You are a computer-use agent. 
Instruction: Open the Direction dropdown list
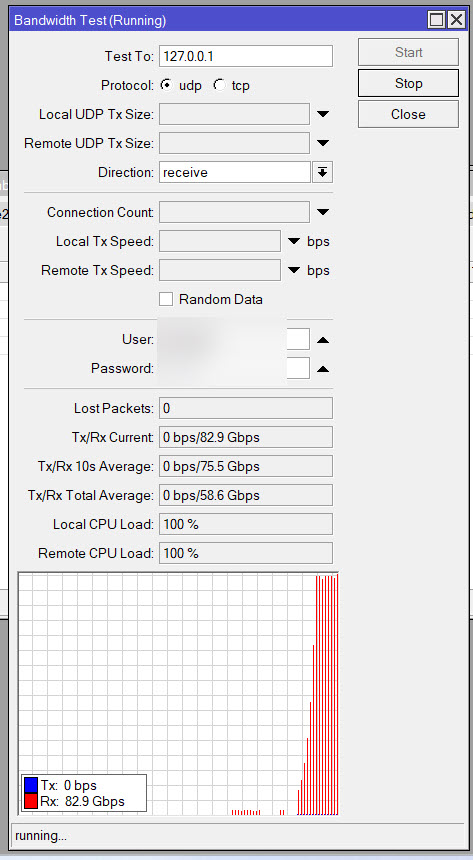pyautogui.click(x=323, y=172)
